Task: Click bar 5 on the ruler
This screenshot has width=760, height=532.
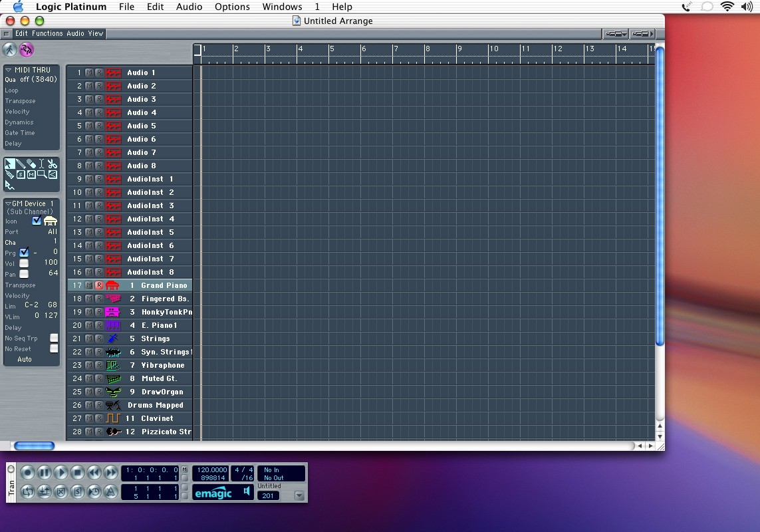Action: pyautogui.click(x=332, y=49)
